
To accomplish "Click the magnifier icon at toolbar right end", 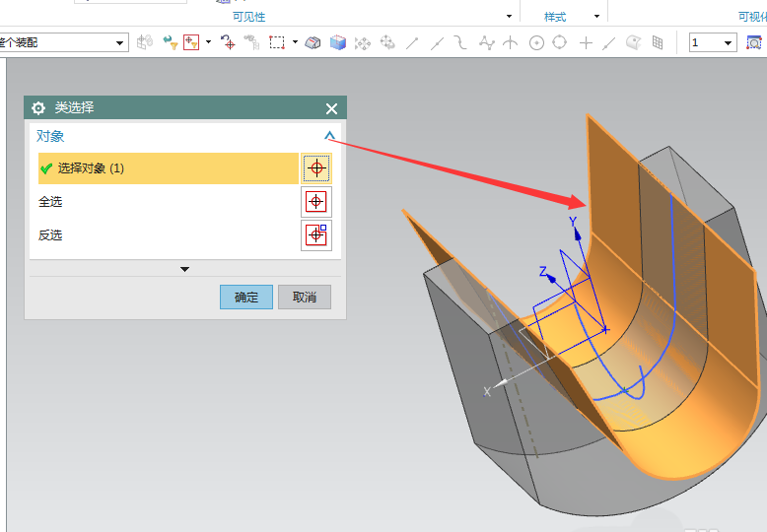I will (x=754, y=42).
